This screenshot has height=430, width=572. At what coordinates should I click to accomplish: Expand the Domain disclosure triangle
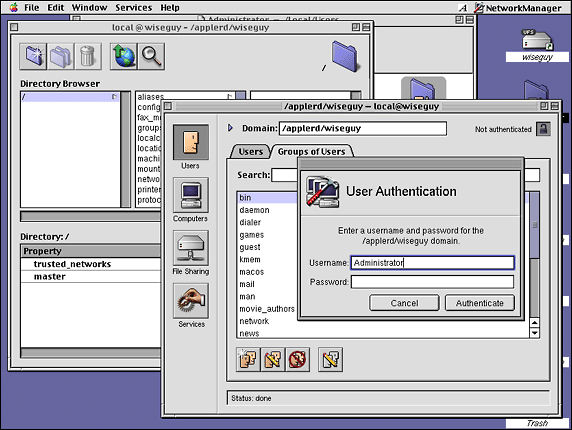click(x=230, y=128)
